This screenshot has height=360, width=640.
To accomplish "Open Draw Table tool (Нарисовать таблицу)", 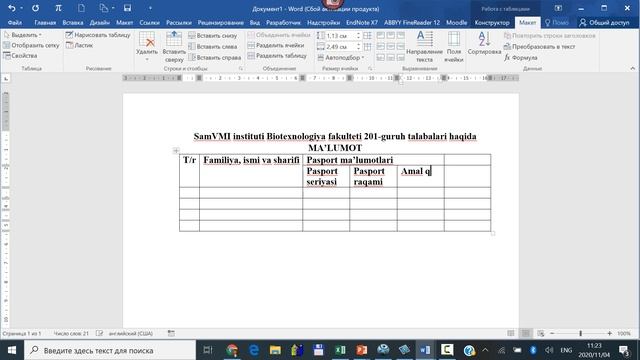I will point(98,35).
